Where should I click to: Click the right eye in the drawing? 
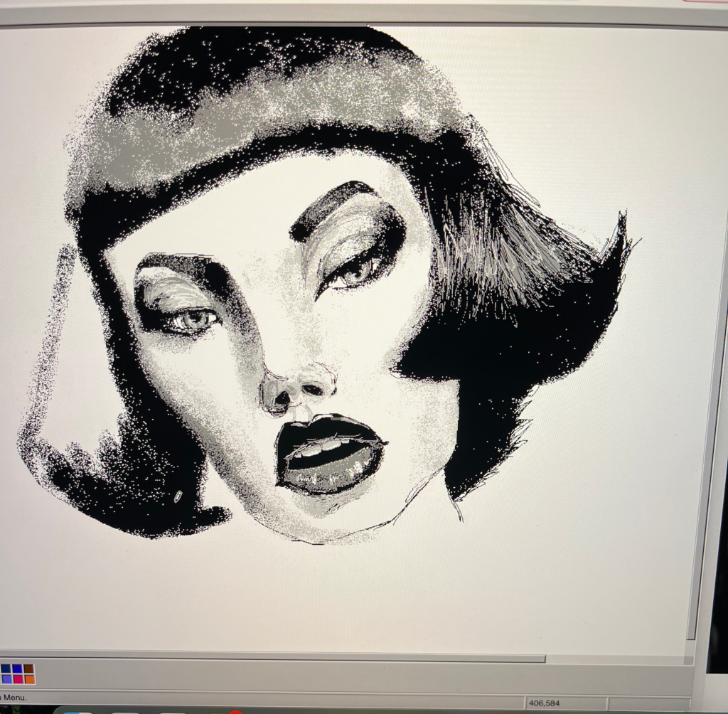click(x=355, y=272)
